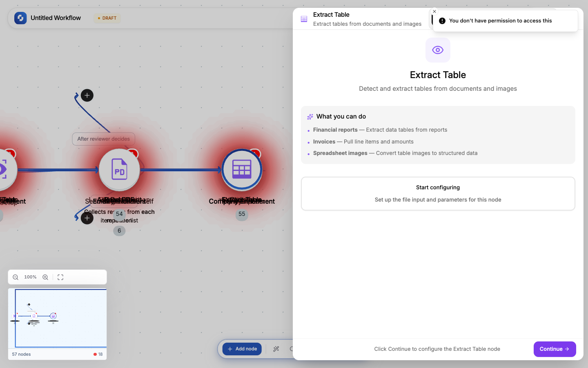The image size is (588, 368).
Task: Click the exclamation alert icon in toast
Action: coord(442,21)
